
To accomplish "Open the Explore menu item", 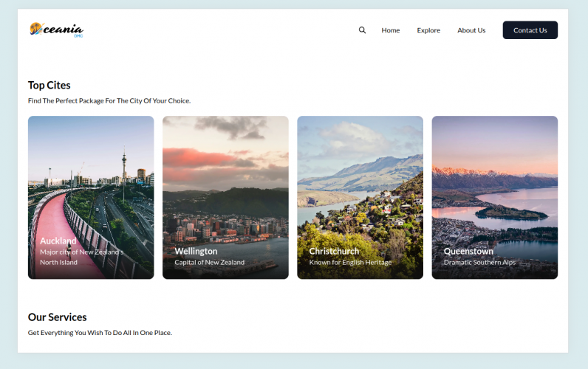I will pos(428,30).
